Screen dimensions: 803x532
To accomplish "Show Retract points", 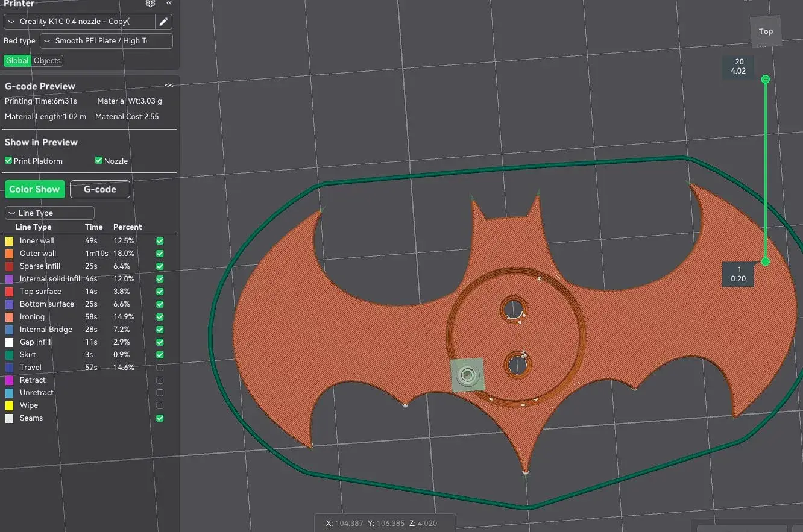I will pos(160,380).
